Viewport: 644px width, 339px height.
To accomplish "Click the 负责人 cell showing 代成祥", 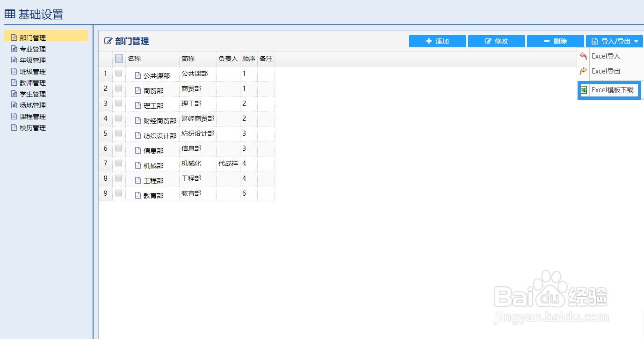I will [228, 163].
